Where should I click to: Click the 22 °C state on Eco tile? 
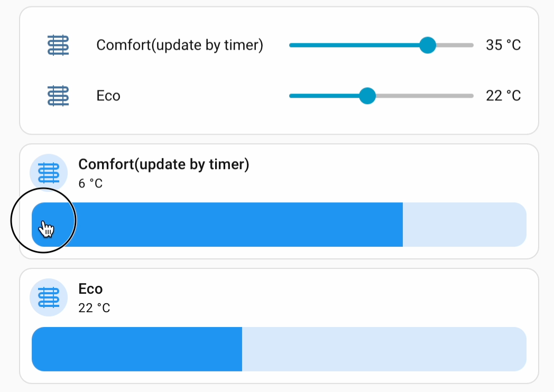(x=94, y=308)
